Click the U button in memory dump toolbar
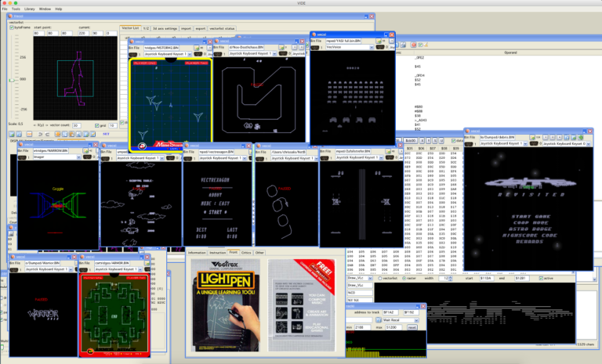Screen dimensions: 602x364 441,141
